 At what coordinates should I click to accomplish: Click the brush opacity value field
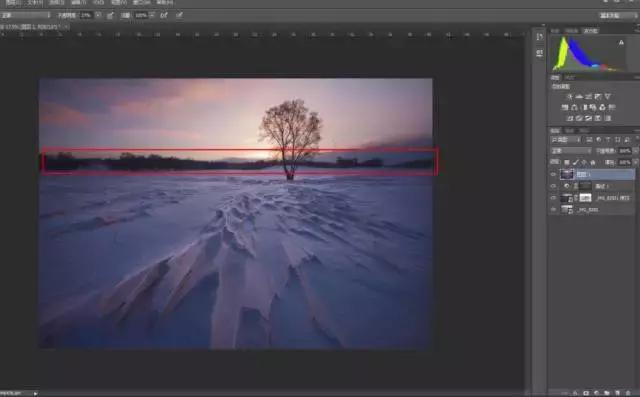pyautogui.click(x=86, y=15)
